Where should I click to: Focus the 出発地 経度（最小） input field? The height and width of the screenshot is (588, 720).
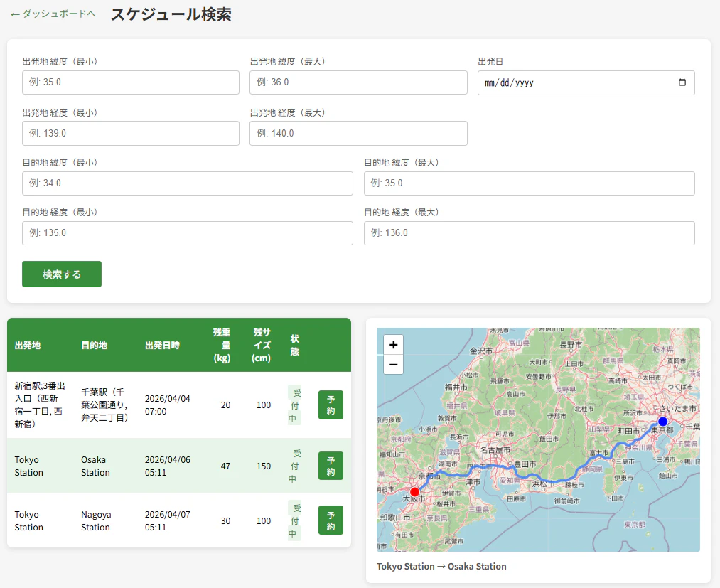coord(130,133)
